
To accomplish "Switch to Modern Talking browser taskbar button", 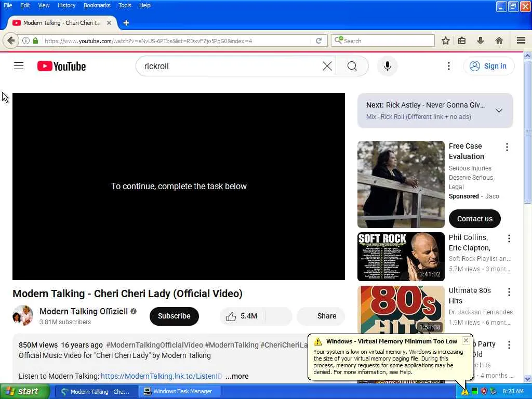I will point(96,392).
